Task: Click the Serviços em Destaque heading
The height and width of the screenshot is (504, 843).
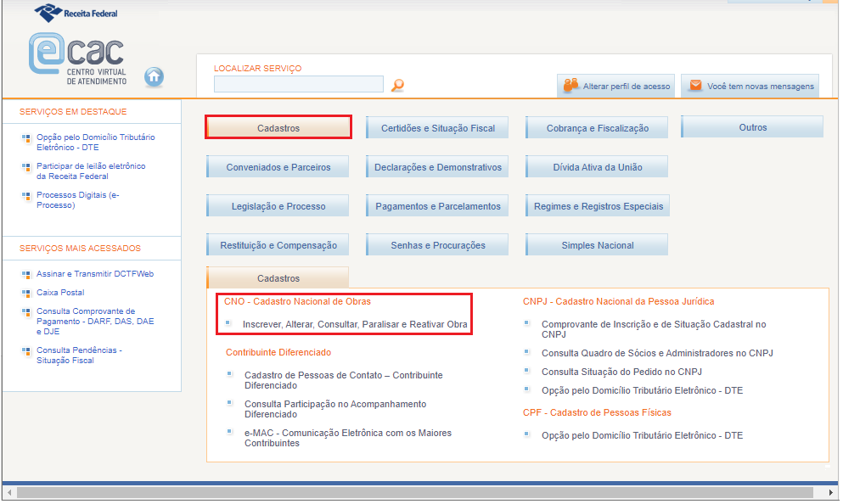Action: (x=73, y=112)
